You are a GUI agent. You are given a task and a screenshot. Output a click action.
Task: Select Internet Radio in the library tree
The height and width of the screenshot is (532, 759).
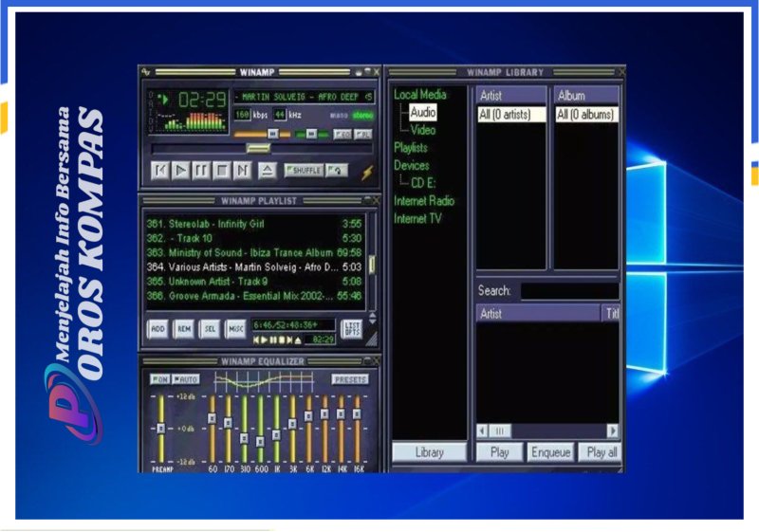pyautogui.click(x=424, y=201)
